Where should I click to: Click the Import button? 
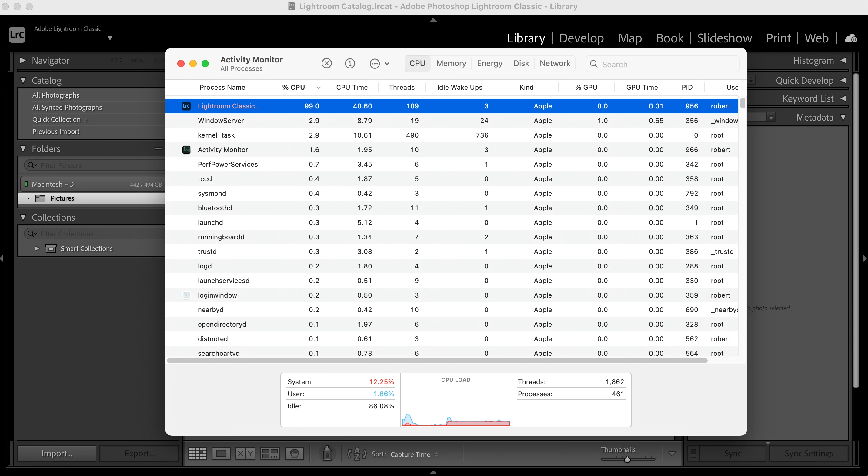tap(57, 454)
